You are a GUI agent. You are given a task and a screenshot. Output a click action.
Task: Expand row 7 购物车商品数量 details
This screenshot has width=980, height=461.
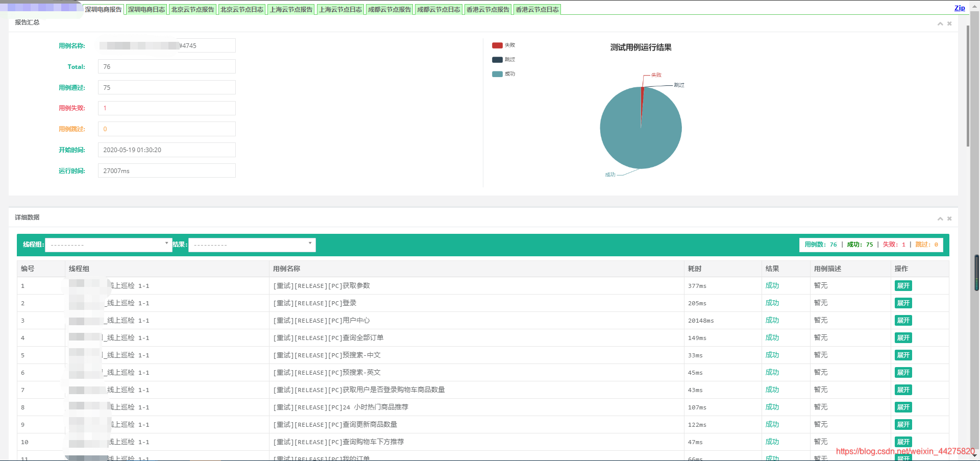click(903, 390)
